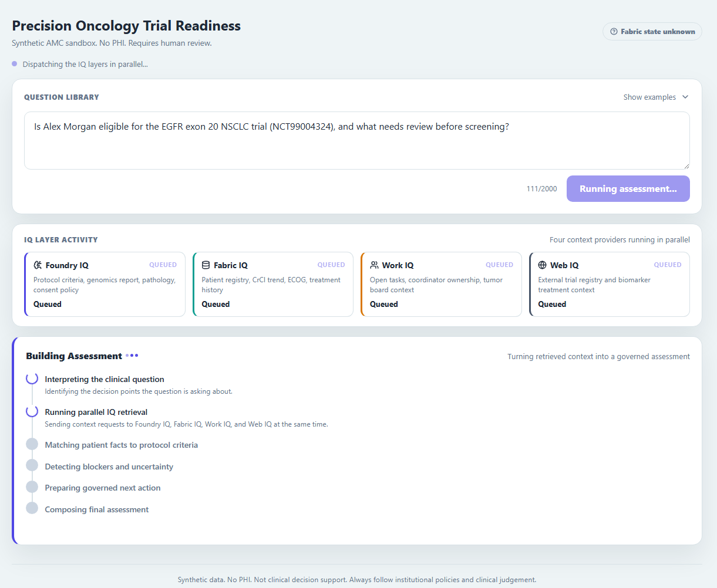717x588 pixels.
Task: Click the QUEUED badge on Foundry IQ
Action: click(x=163, y=265)
